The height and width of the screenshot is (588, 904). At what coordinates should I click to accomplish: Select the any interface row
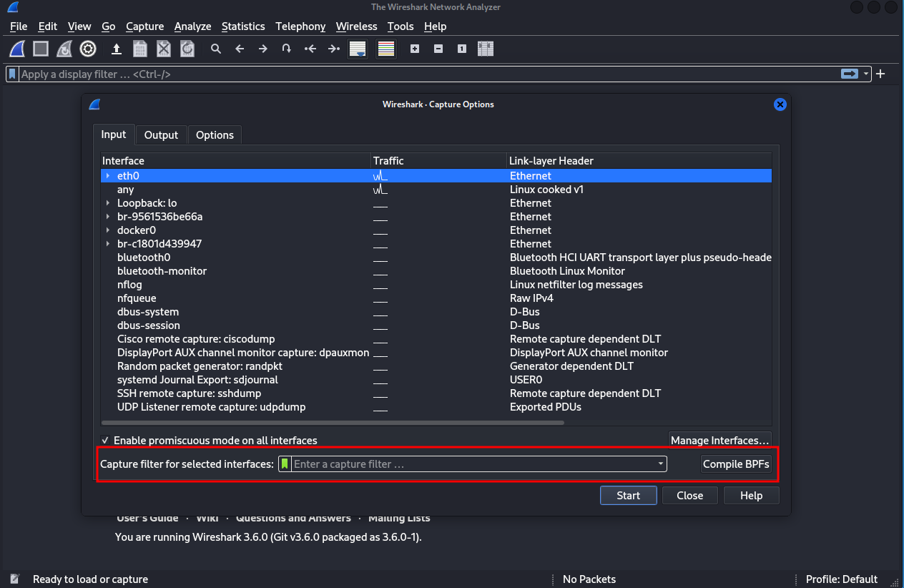436,190
